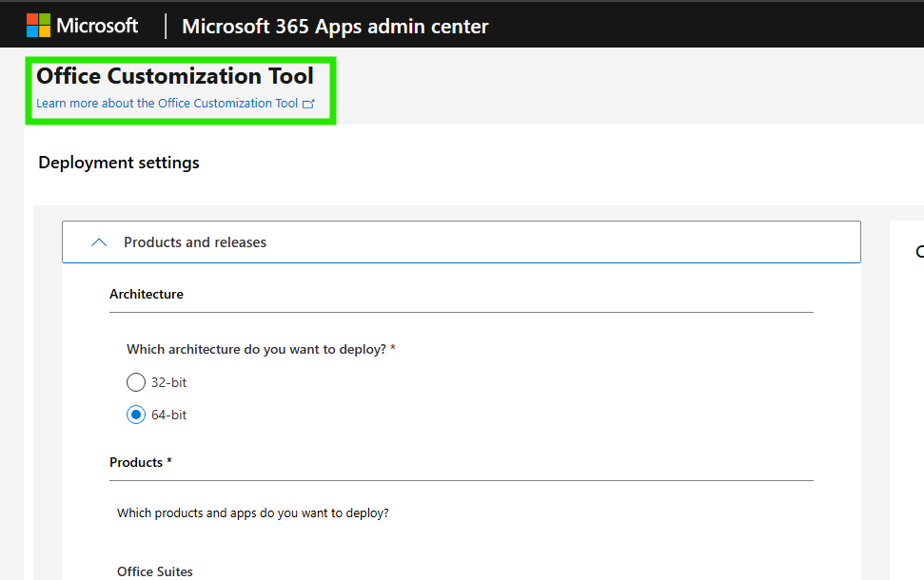Click the Microsoft wordmark text
This screenshot has width=924, height=580.
pos(97,26)
